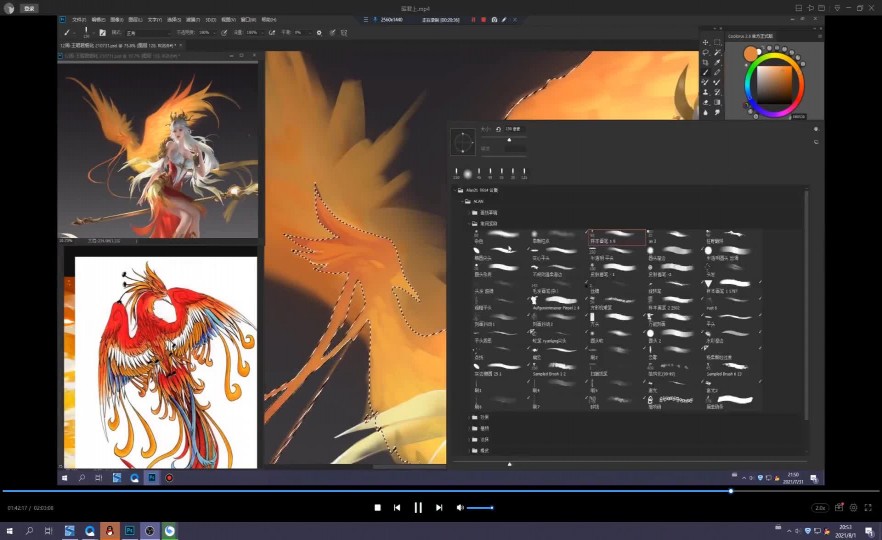The width and height of the screenshot is (882, 540).
Task: Collapse the ALAN brush subfolder
Action: [x=461, y=201]
